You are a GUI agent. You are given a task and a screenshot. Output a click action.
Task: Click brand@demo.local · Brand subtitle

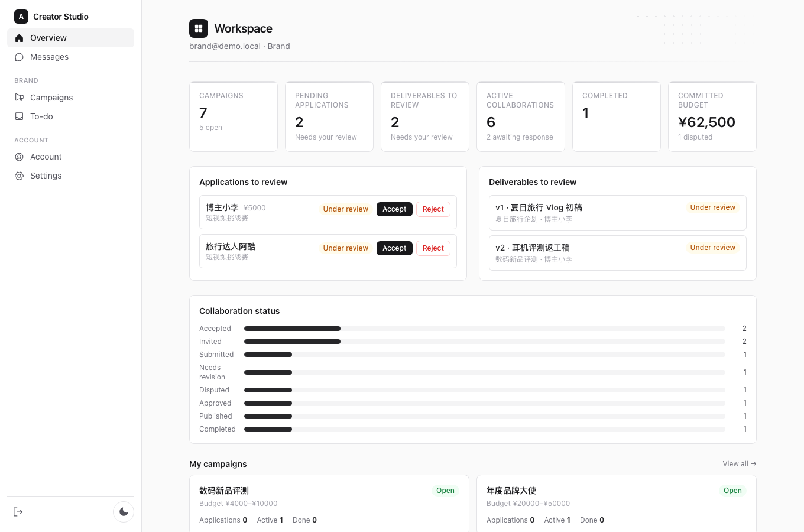point(239,46)
